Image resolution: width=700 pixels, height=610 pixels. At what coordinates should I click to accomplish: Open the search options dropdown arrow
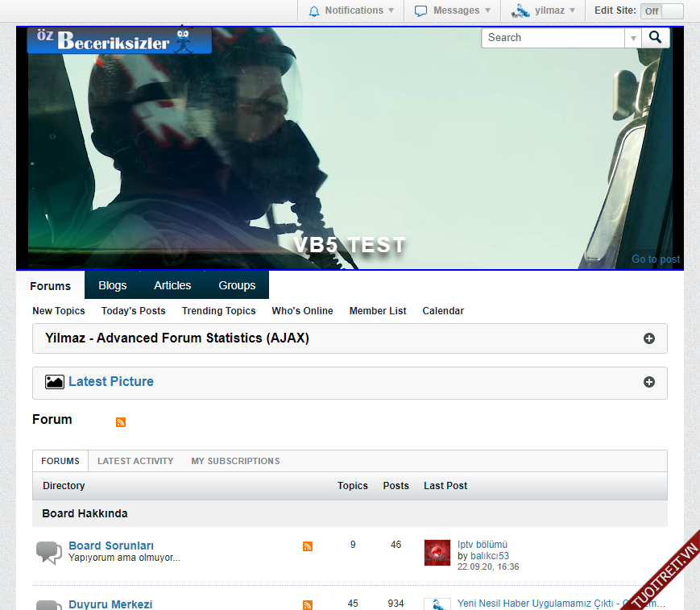633,38
